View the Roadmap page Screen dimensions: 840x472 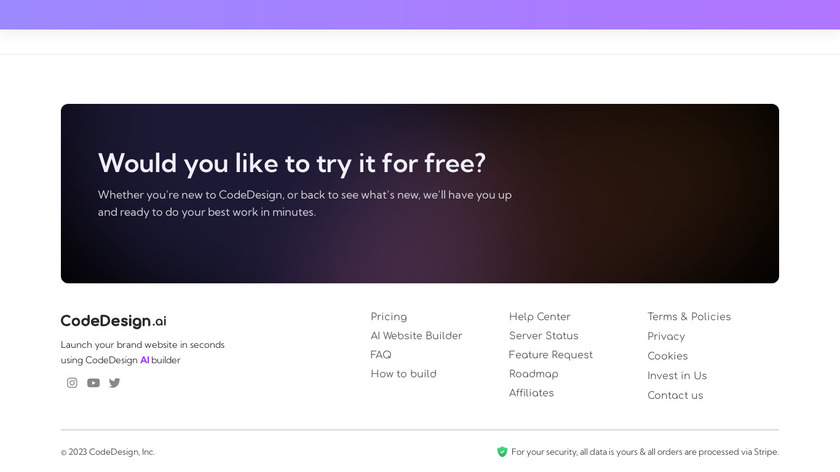tap(533, 374)
